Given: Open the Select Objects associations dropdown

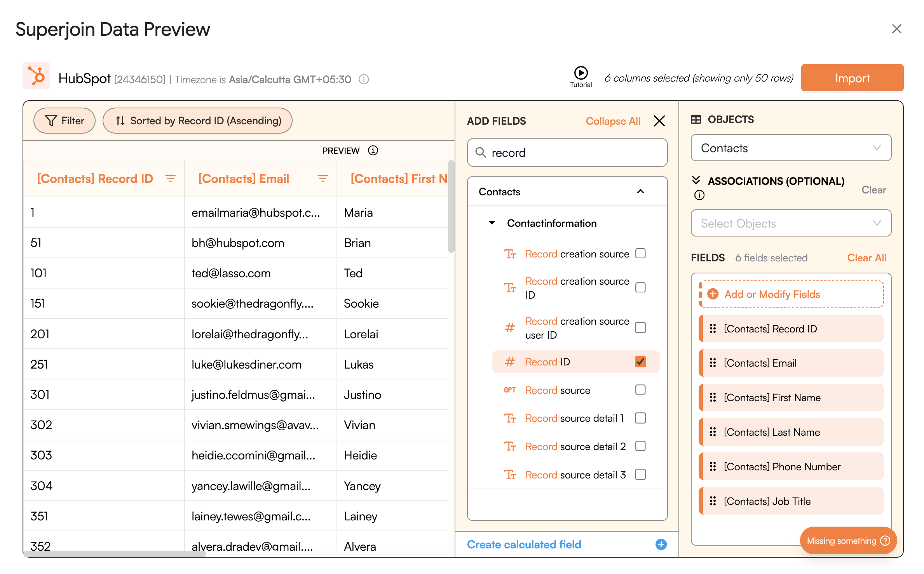Looking at the screenshot, I should [790, 223].
